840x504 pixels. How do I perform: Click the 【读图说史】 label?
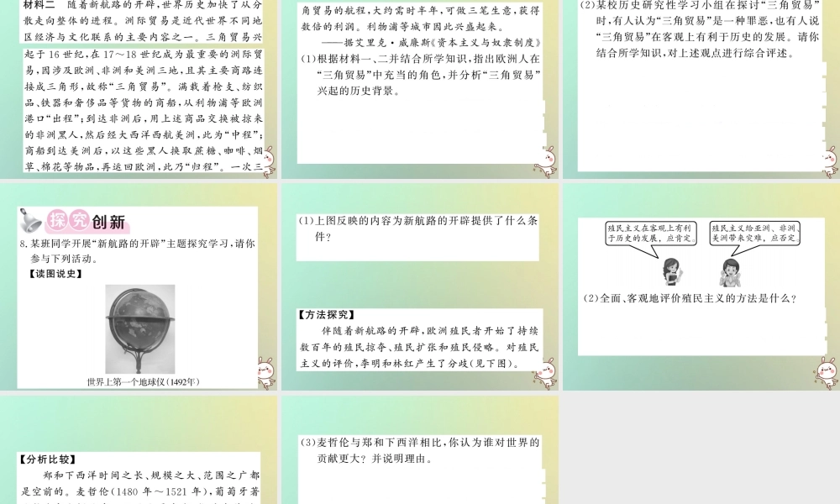[55, 274]
